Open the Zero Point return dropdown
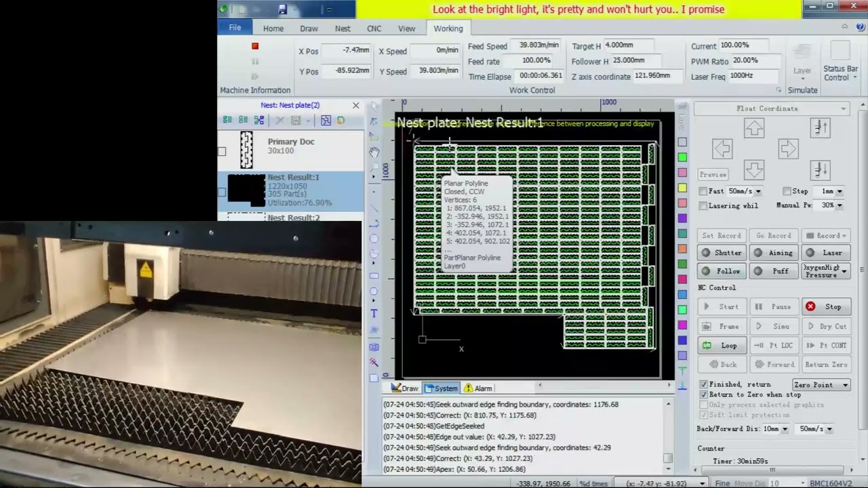This screenshot has height=488, width=868. 845,385
